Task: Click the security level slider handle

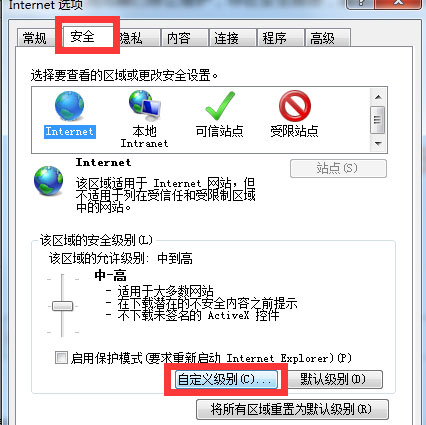Action: click(63, 306)
